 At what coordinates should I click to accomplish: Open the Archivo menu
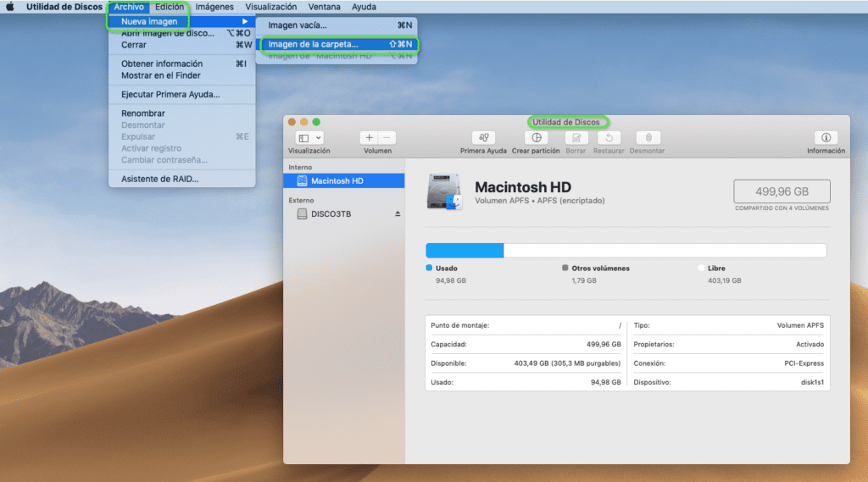pos(129,7)
